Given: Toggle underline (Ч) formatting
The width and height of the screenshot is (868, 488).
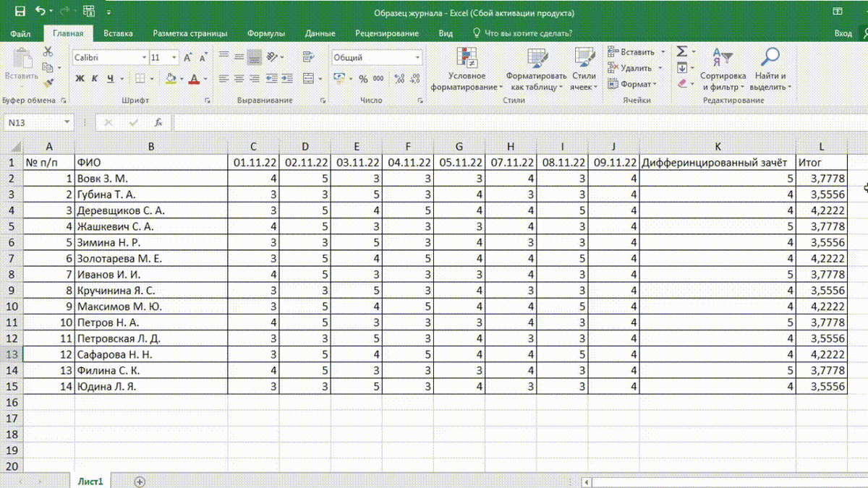Looking at the screenshot, I should 111,79.
